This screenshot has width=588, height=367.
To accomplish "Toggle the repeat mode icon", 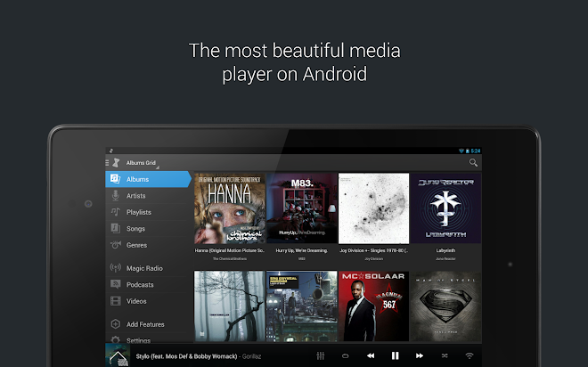I will tap(346, 355).
